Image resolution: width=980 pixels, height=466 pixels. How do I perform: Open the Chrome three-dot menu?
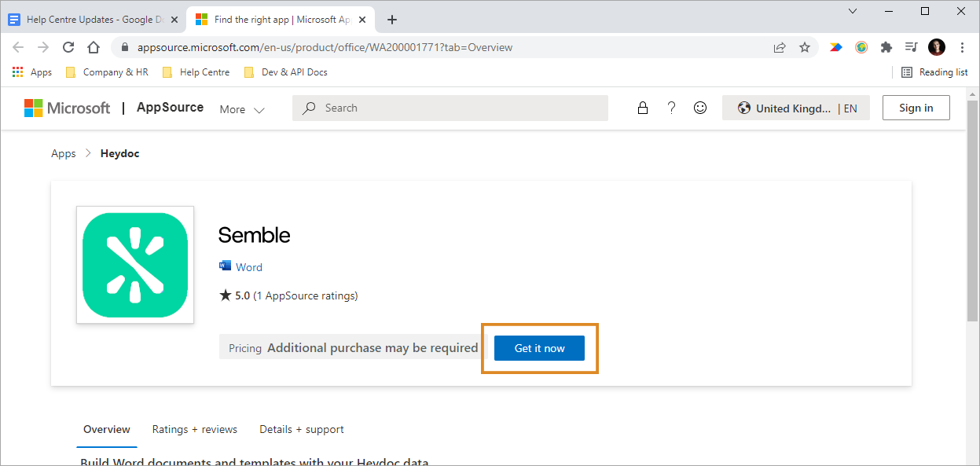point(962,47)
